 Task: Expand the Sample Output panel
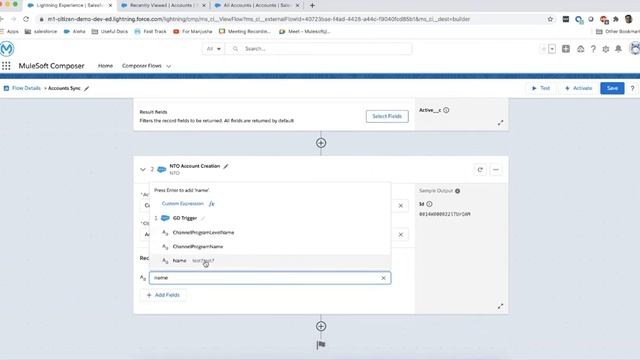point(500,306)
